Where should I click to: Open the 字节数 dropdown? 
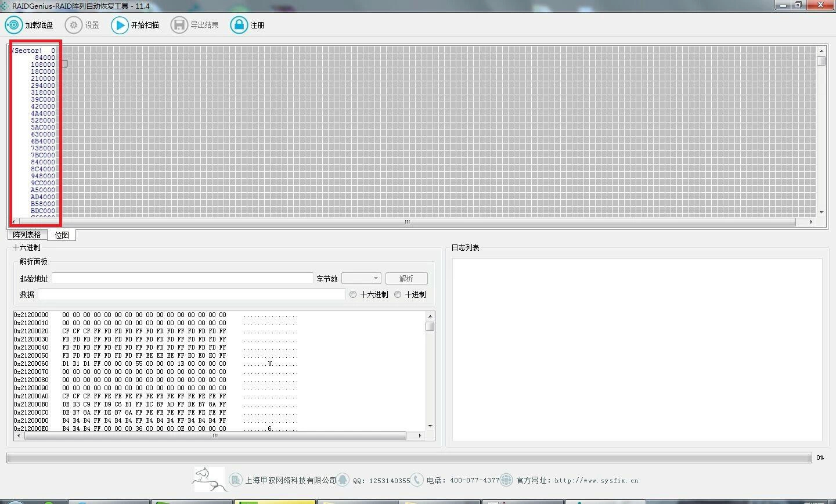click(361, 278)
